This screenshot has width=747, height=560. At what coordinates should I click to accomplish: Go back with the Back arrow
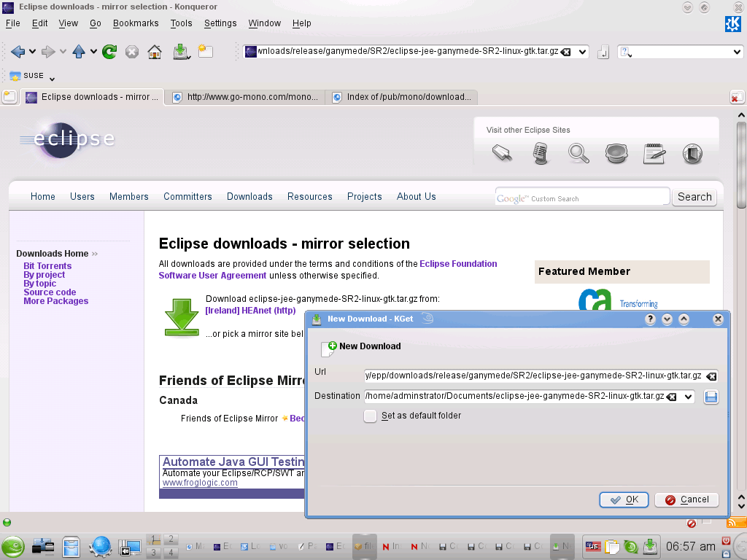click(x=18, y=52)
